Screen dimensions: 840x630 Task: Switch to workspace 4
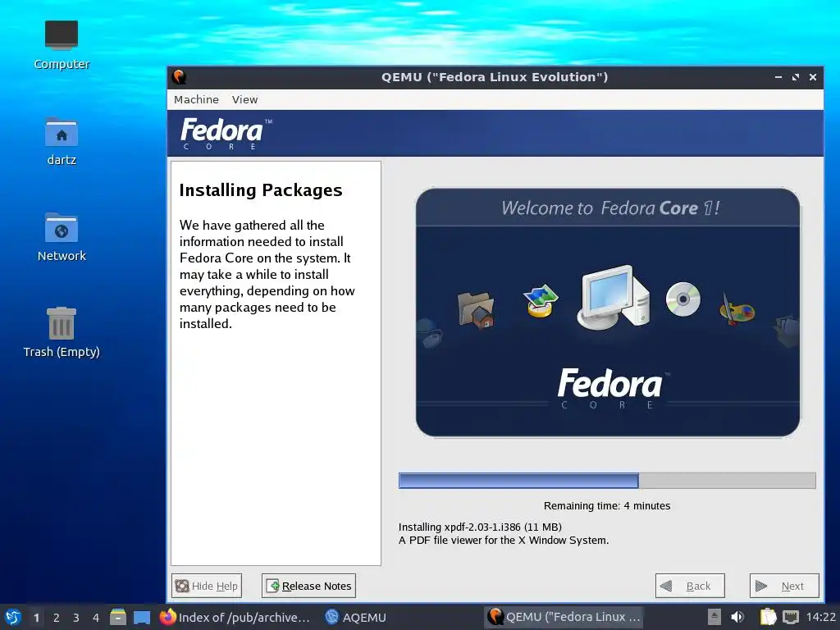pos(96,618)
